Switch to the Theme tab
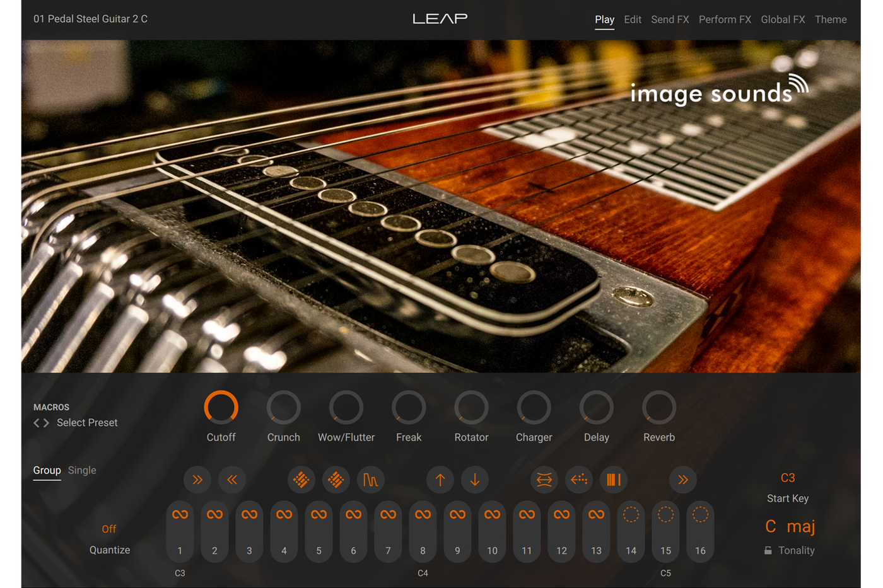This screenshot has width=883, height=588. tap(831, 20)
